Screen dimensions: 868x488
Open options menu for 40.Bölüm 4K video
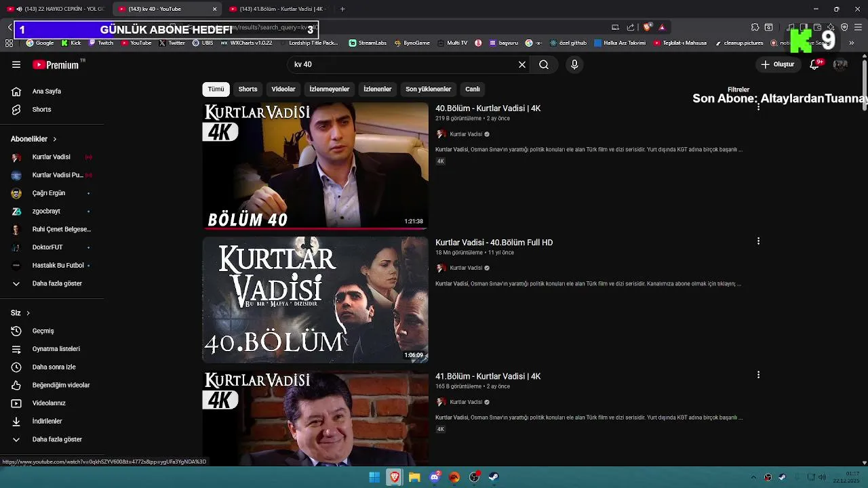click(758, 107)
